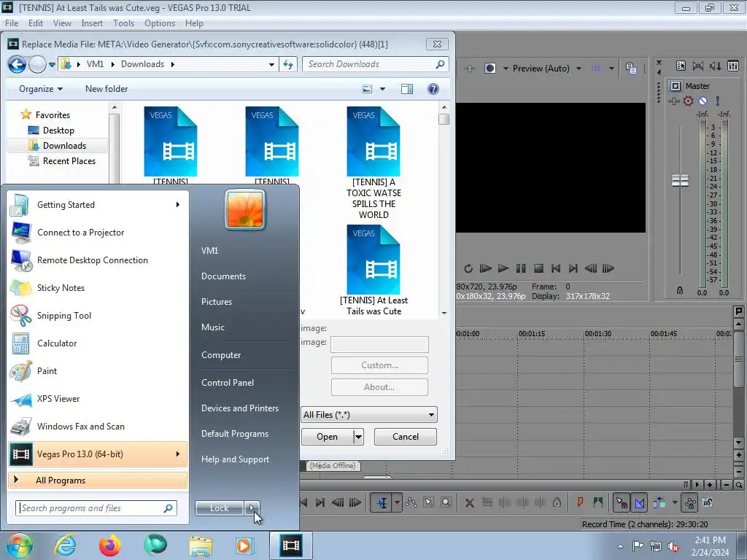Screen dimensions: 747x560
Task: Select the Envelope Edit tool
Action: pos(411,503)
